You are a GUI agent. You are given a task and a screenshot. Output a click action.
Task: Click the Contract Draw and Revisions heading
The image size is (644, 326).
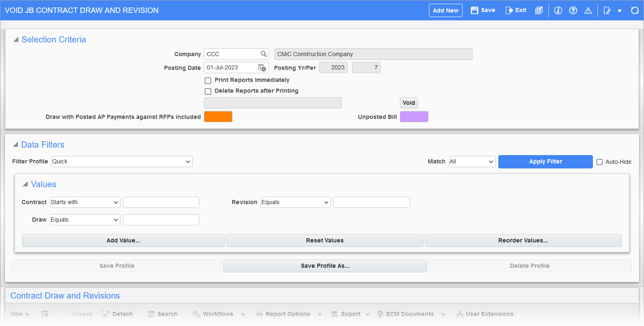coord(65,296)
